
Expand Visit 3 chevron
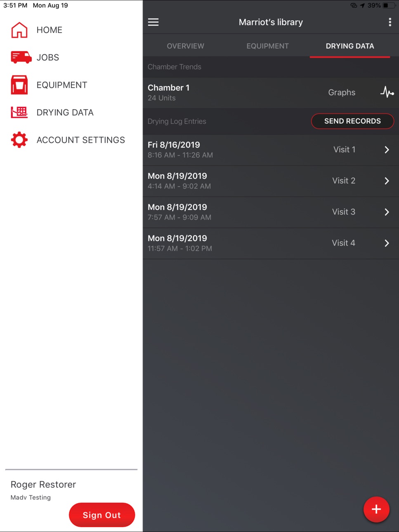point(387,212)
